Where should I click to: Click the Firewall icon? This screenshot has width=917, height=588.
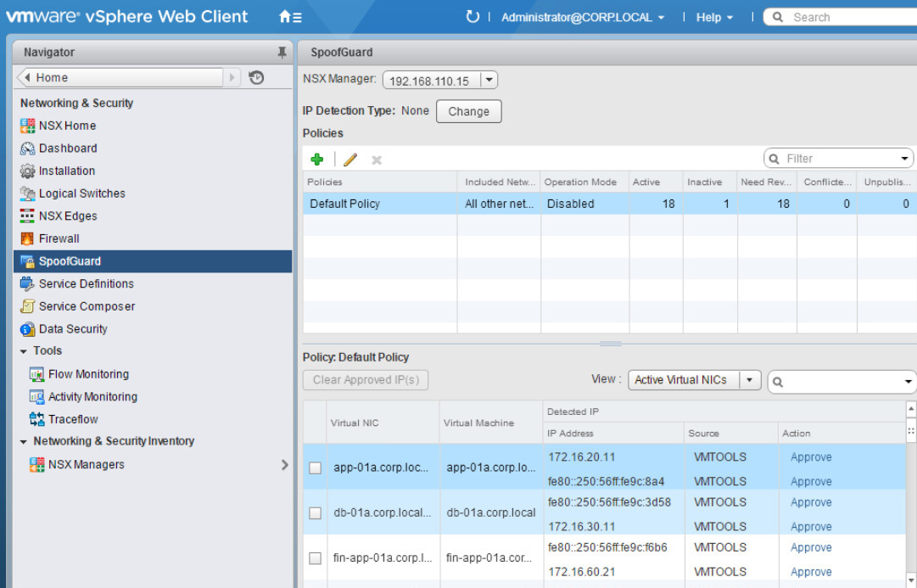(x=27, y=238)
